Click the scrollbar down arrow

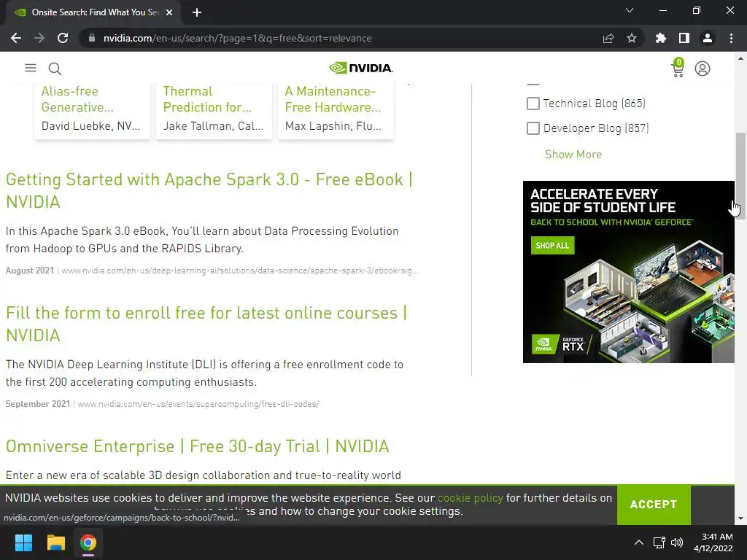(x=740, y=518)
